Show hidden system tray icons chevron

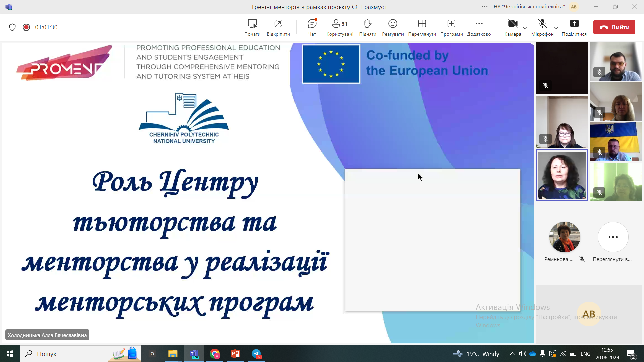tap(512, 354)
